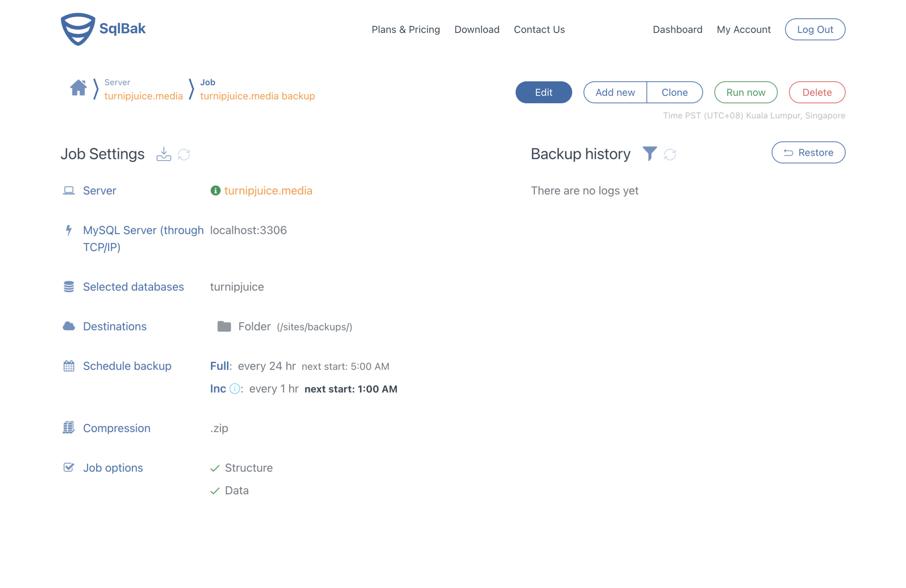
Task: Open Plans & Pricing menu item
Action: [406, 29]
